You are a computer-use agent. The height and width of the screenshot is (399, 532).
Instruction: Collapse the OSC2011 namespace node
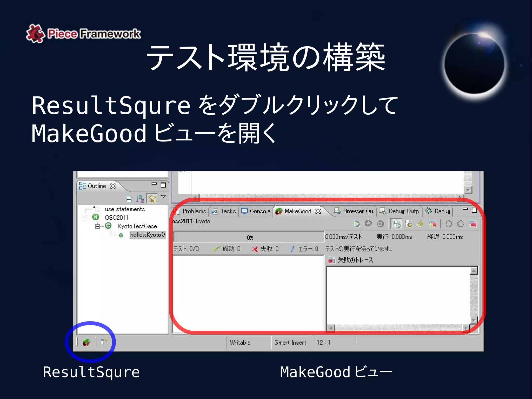85,218
